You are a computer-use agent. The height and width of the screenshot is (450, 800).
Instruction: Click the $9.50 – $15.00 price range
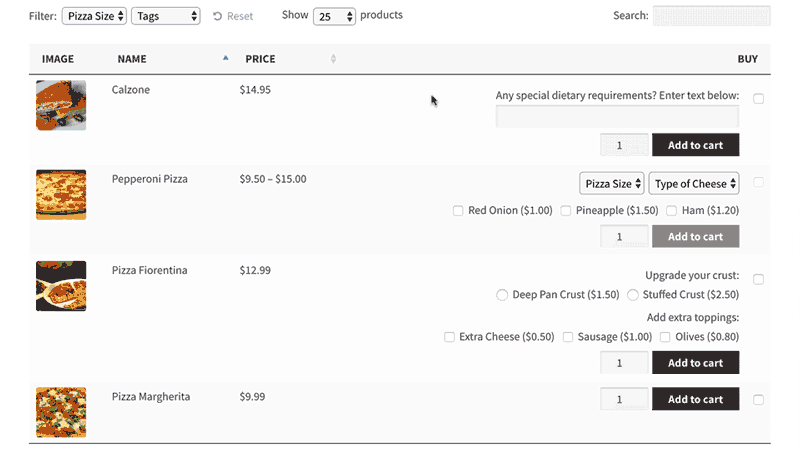click(273, 179)
